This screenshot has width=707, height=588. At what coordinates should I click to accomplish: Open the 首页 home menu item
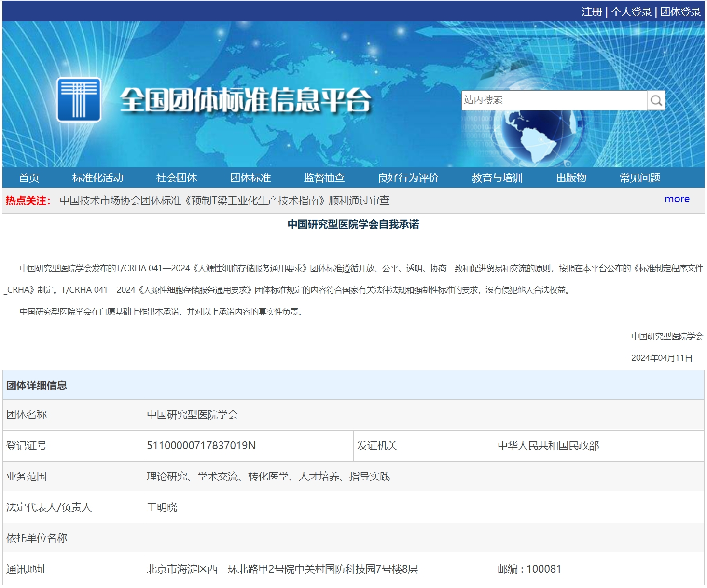pos(29,178)
